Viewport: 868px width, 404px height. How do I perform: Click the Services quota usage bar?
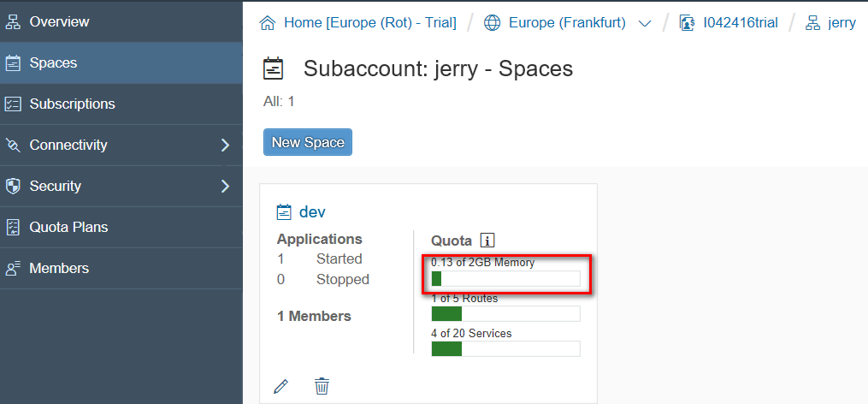[505, 348]
